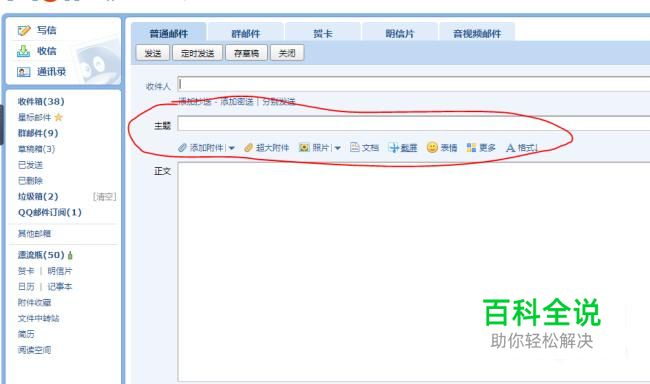Click the 存草稿 save draft button

point(246,53)
